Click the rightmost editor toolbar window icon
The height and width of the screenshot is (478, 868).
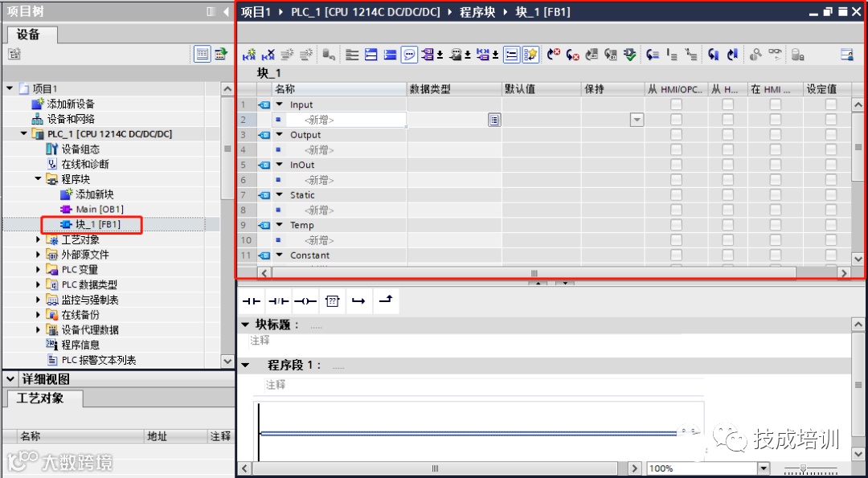tap(846, 54)
